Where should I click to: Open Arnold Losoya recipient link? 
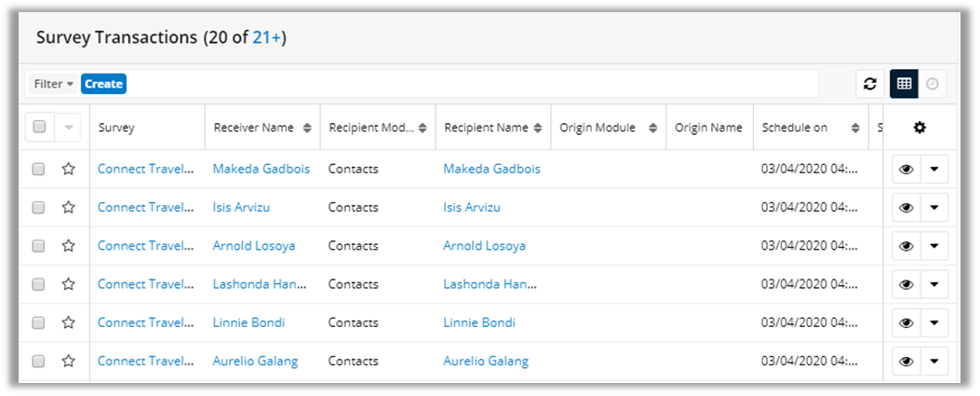click(484, 246)
